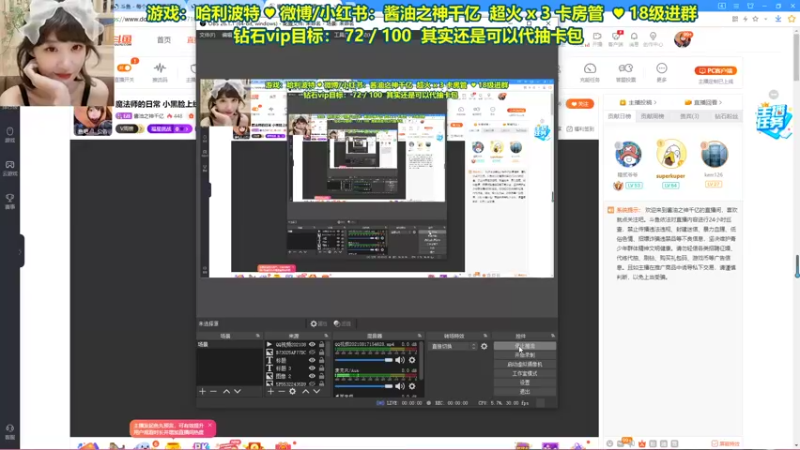Click 退出 exit button in OBS controls
This screenshot has width=800, height=450.
[524, 392]
